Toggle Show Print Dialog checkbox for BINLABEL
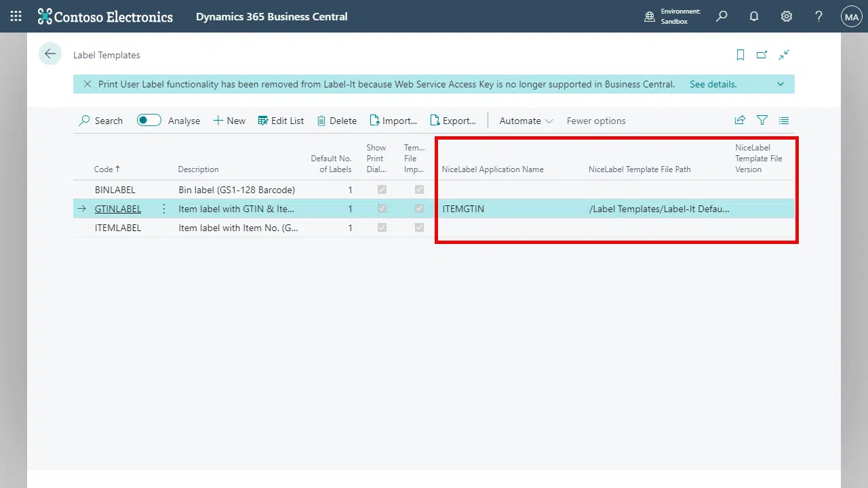The image size is (868, 488). point(382,190)
